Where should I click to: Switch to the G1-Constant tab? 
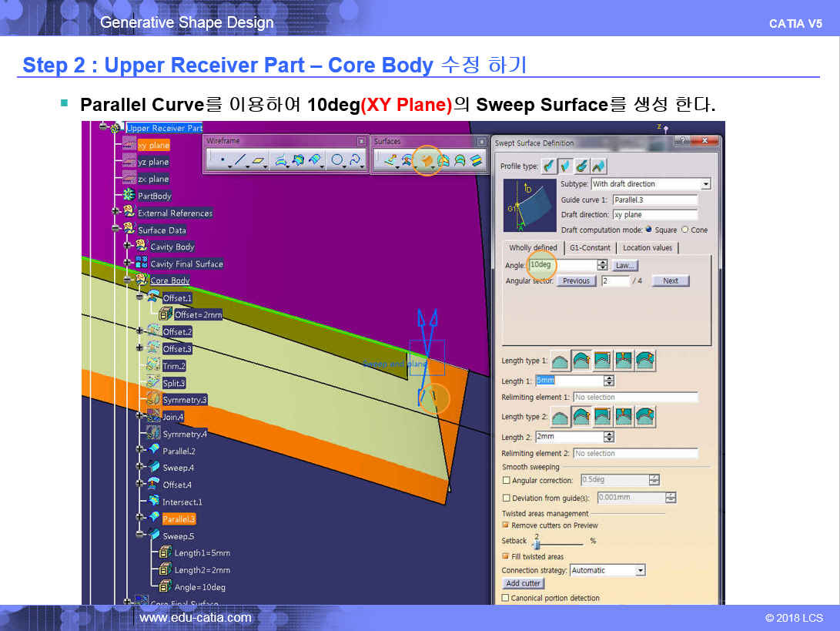pyautogui.click(x=590, y=247)
